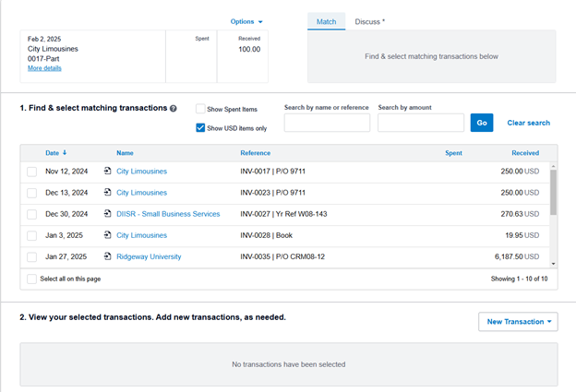Viewport: 576px width, 392px height.
Task: Switch to the Discuss tab
Action: pyautogui.click(x=369, y=21)
